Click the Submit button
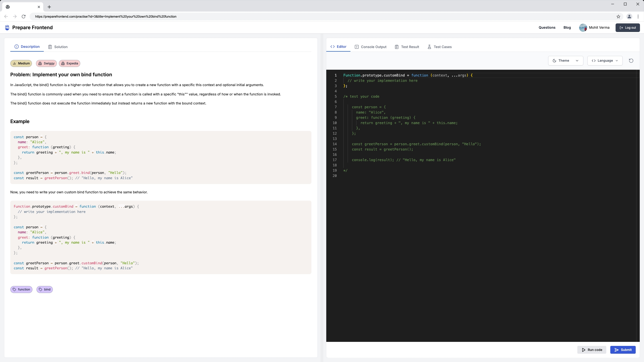Image resolution: width=644 pixels, height=362 pixels. click(x=623, y=350)
